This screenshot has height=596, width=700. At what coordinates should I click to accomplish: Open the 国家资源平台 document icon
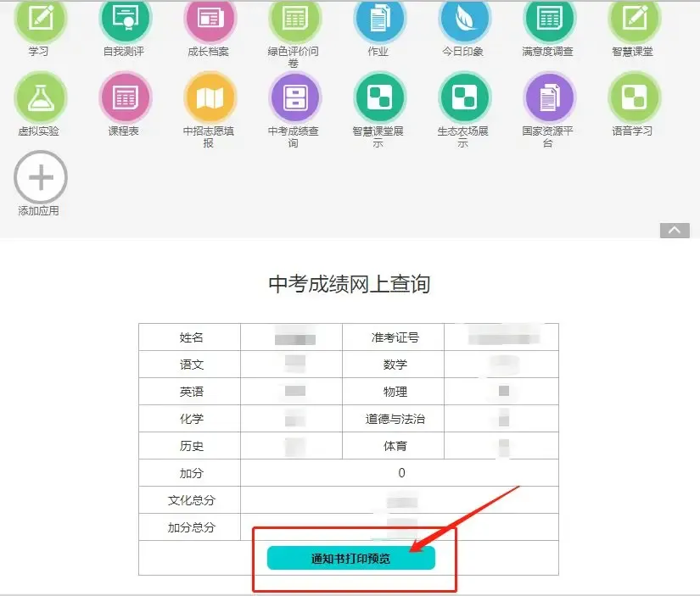coord(549,97)
